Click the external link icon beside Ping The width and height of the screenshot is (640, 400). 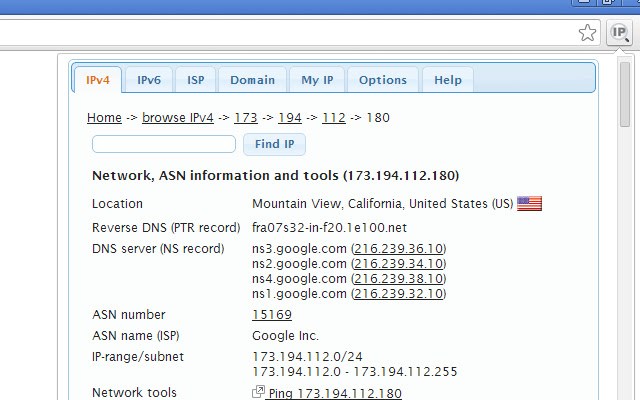click(258, 392)
